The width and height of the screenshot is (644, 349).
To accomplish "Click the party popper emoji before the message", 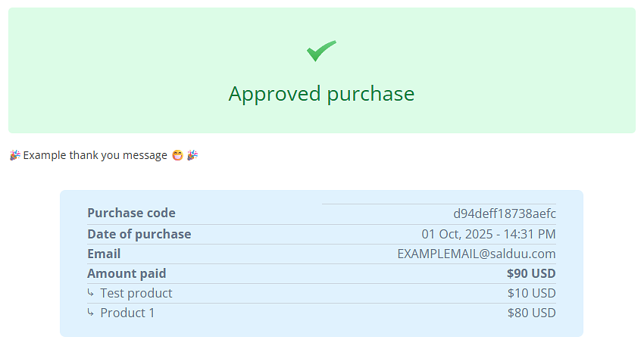I will (14, 155).
